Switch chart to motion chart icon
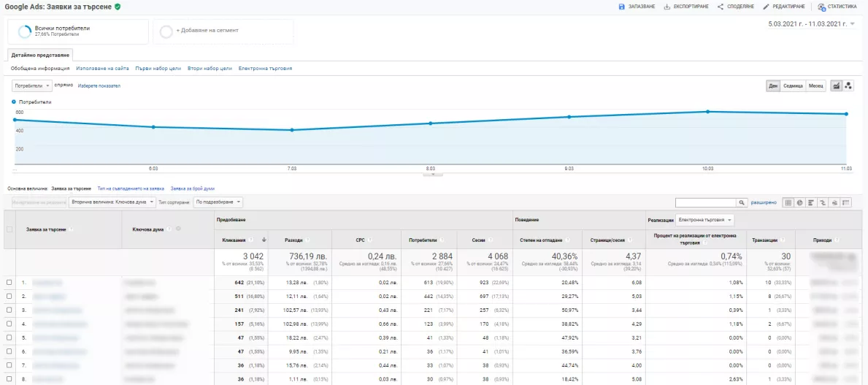Viewport: 868px width, 385px height. 849,86
